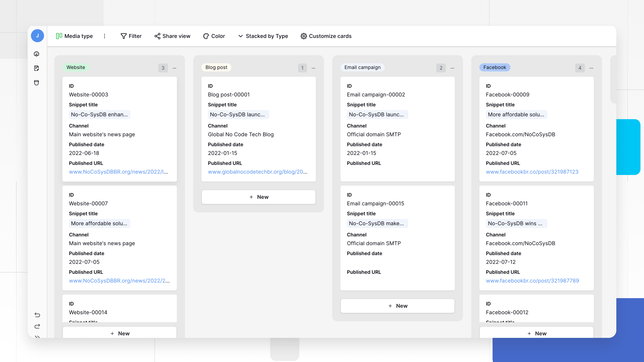Screen dimensions: 644x362
Task: Open the three-dot menu next to Media type
Action: [105, 36]
